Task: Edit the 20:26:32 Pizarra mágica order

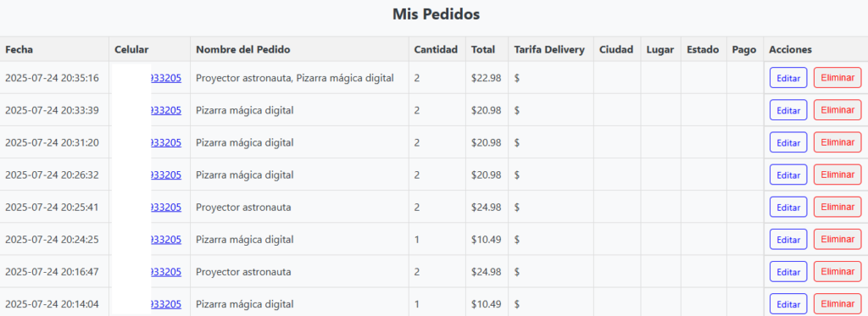Action: point(788,175)
